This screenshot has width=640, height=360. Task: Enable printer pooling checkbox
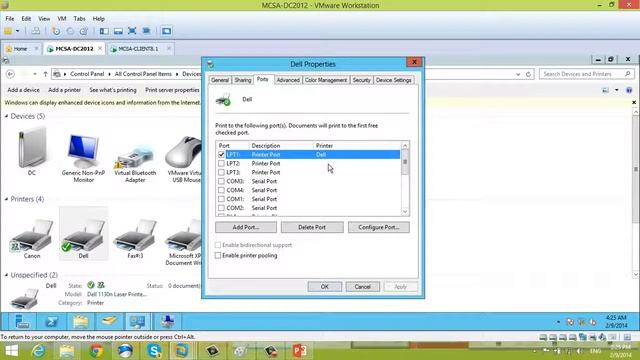point(218,256)
